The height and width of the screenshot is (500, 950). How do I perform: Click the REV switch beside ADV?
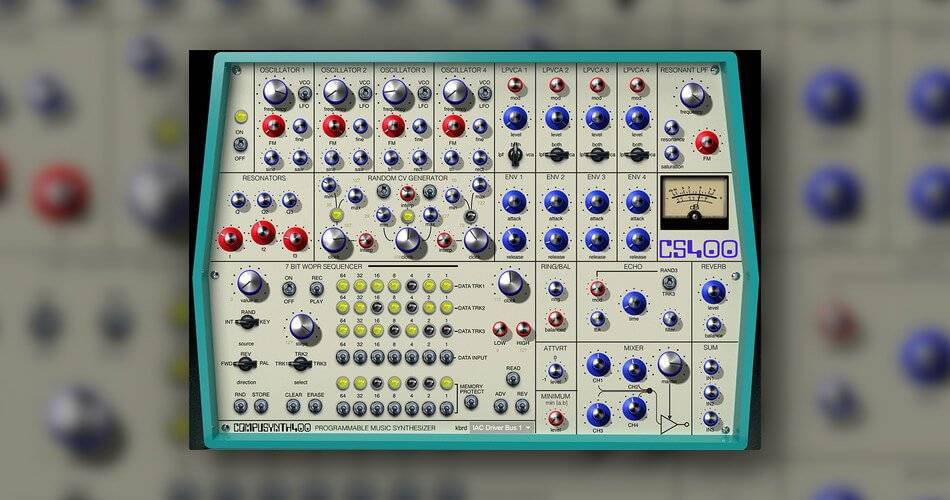(522, 405)
